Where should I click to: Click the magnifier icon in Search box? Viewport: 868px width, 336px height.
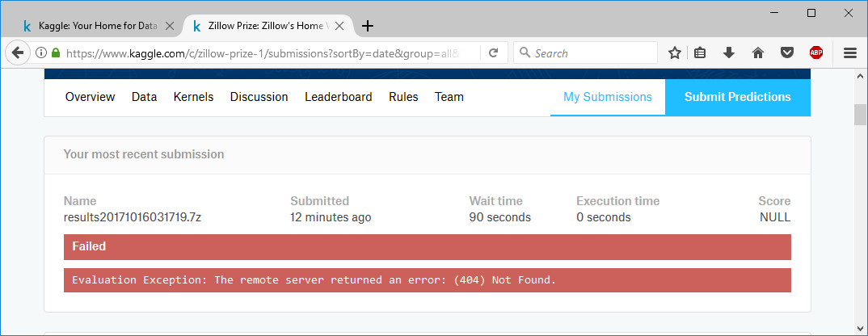(525, 53)
